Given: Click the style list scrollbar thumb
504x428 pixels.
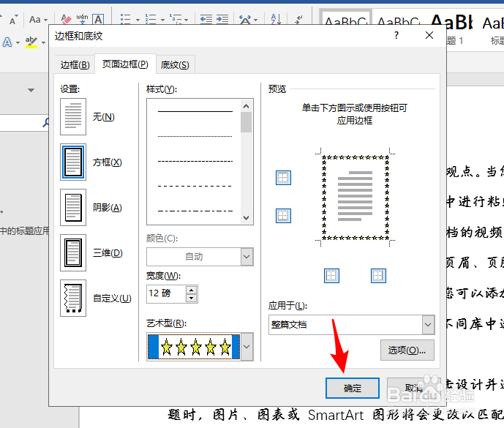Looking at the screenshot, I should (247, 122).
